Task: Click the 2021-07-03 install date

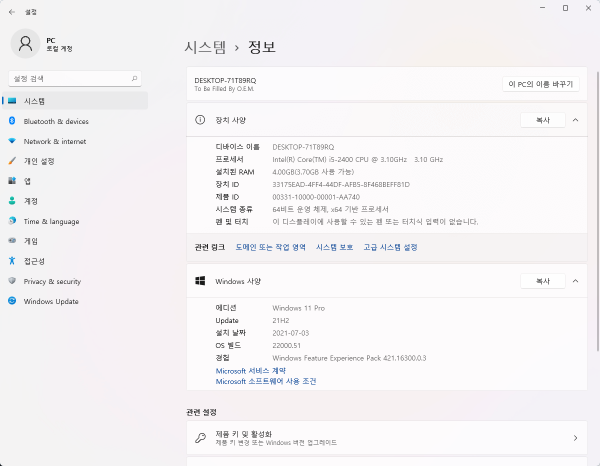Action: [290, 333]
